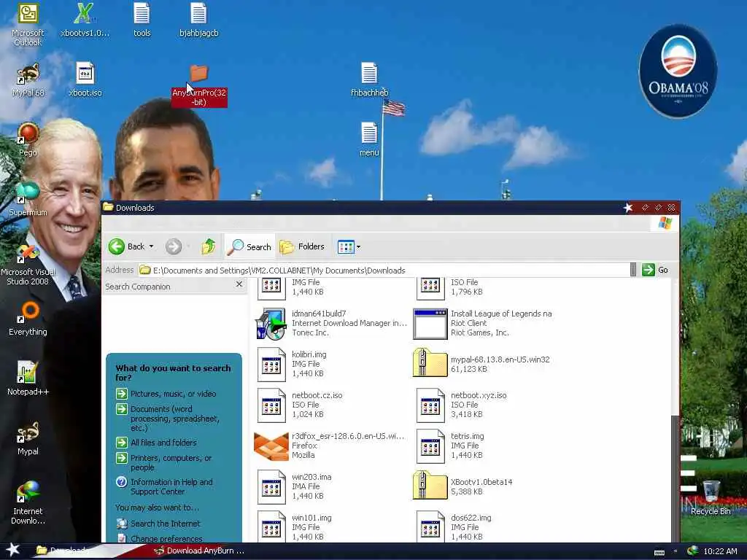Select the menu text file on desktop
Screen dimensions: 747x560
(x=369, y=139)
